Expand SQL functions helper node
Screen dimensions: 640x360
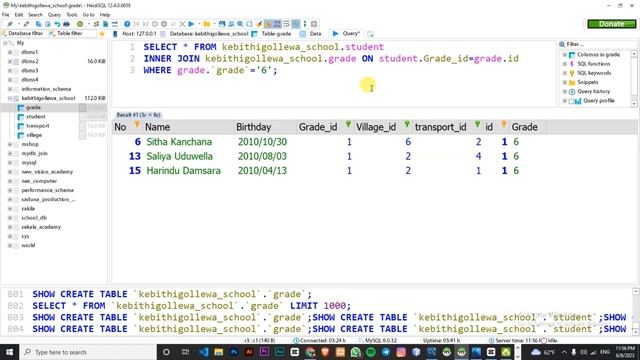tap(564, 64)
